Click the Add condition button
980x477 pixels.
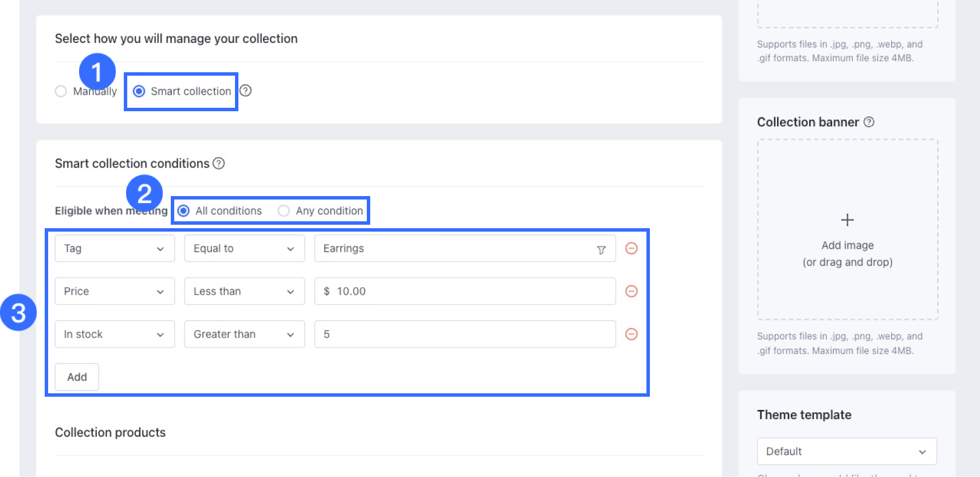[x=77, y=377]
